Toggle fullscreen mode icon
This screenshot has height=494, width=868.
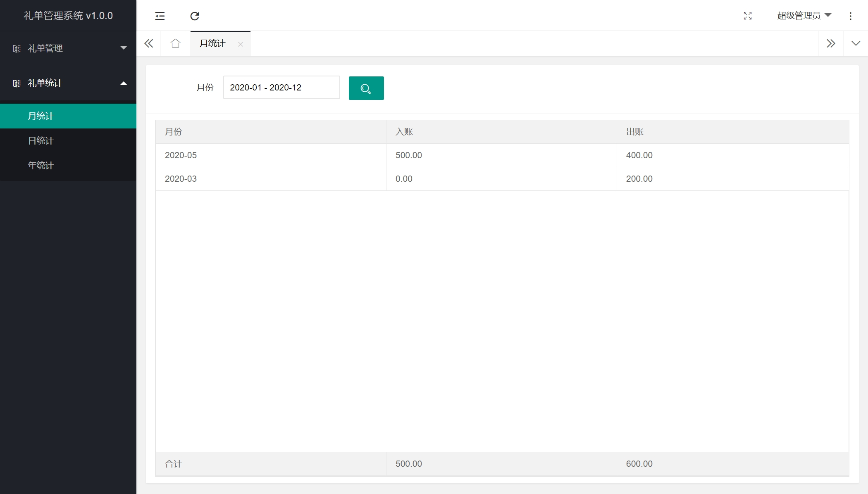[x=748, y=16]
